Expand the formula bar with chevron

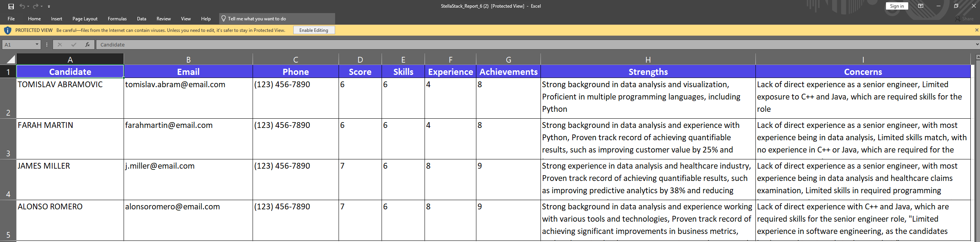977,45
